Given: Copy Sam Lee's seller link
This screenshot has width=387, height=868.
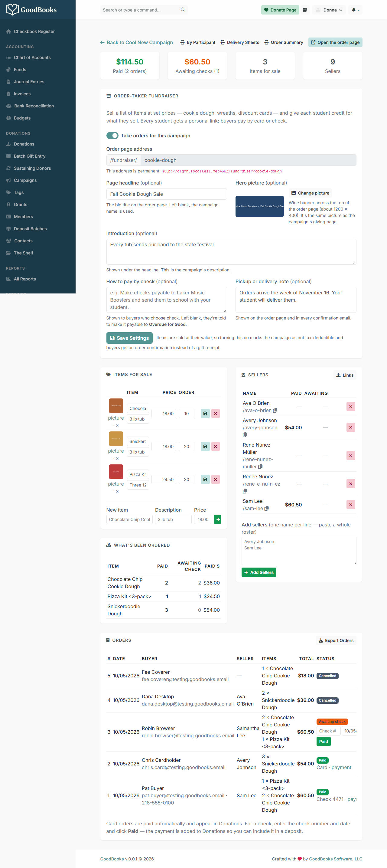Looking at the screenshot, I should pos(266,508).
